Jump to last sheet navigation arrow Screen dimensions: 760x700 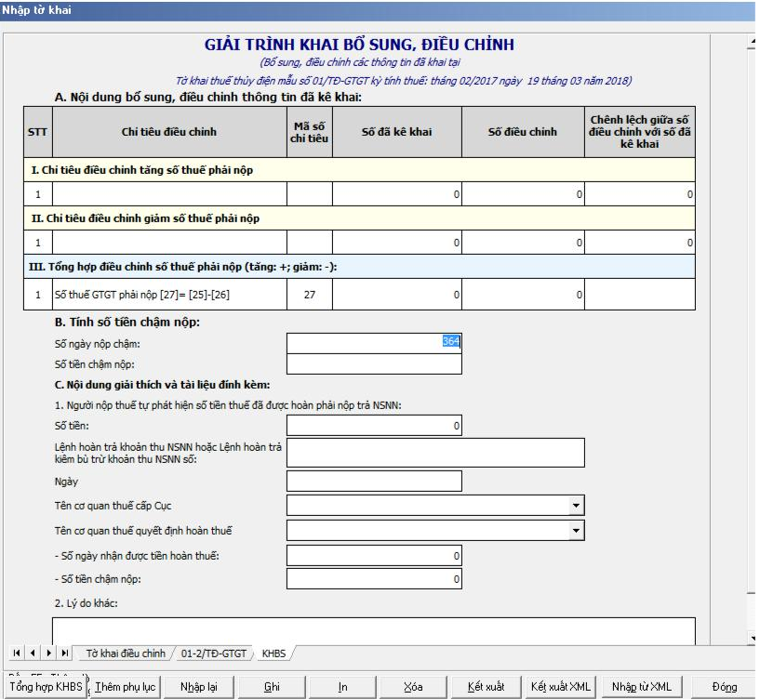pyautogui.click(x=64, y=654)
